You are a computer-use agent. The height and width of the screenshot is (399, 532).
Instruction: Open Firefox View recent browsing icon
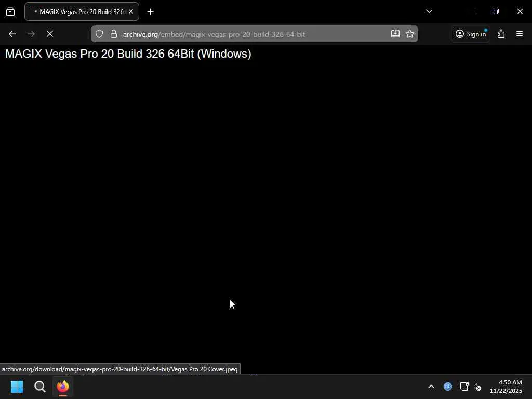click(x=10, y=11)
